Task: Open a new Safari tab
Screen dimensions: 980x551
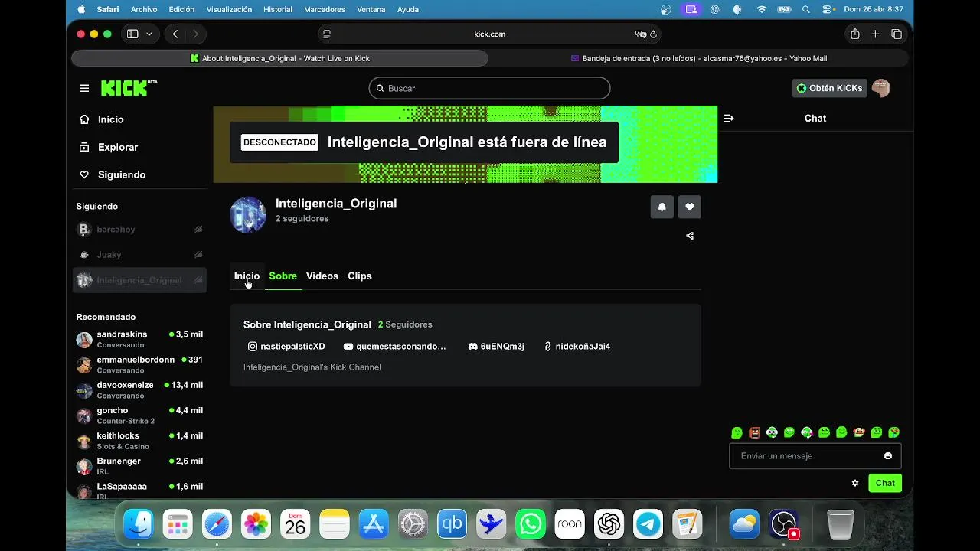Action: pos(875,34)
